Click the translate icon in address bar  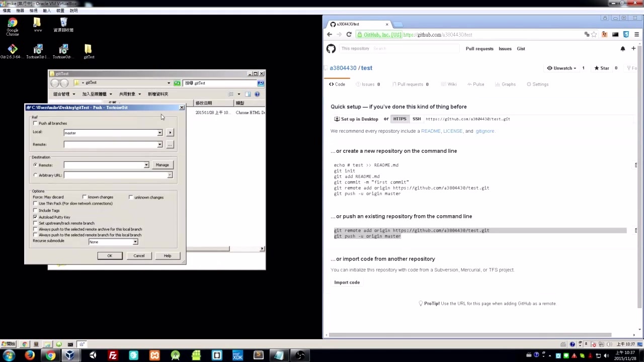point(587,35)
